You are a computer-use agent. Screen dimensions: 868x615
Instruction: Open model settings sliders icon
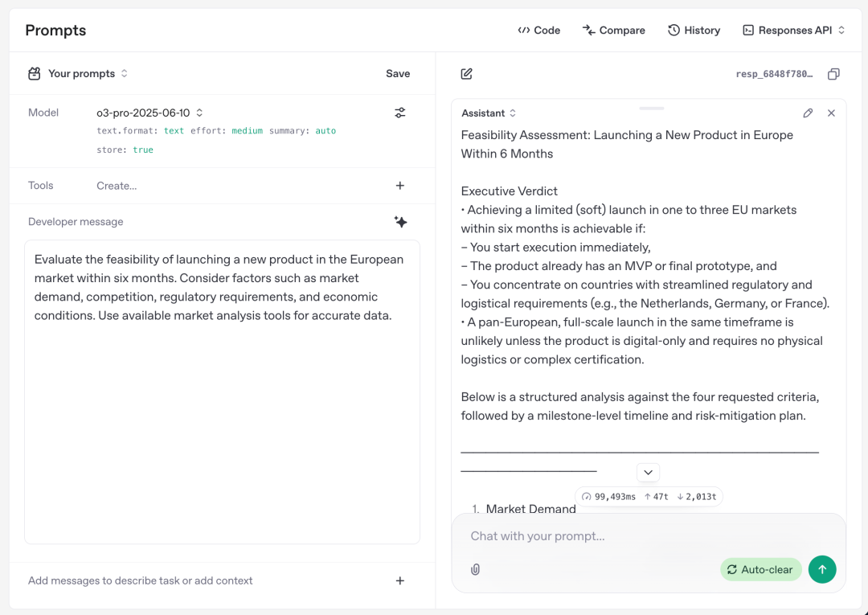399,113
